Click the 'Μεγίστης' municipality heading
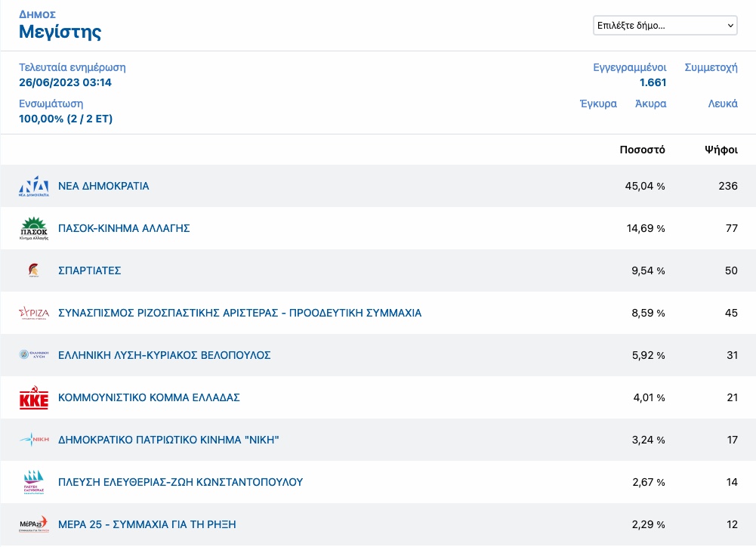This screenshot has height=547, width=756. tap(60, 32)
